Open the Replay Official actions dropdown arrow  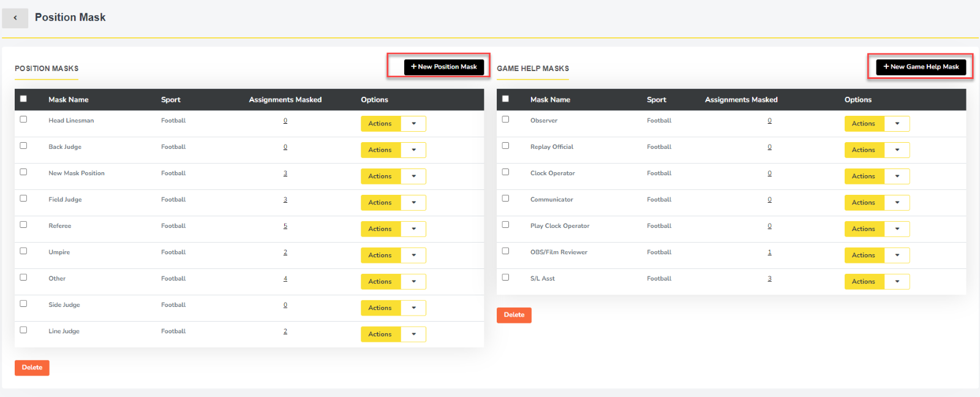click(x=897, y=150)
